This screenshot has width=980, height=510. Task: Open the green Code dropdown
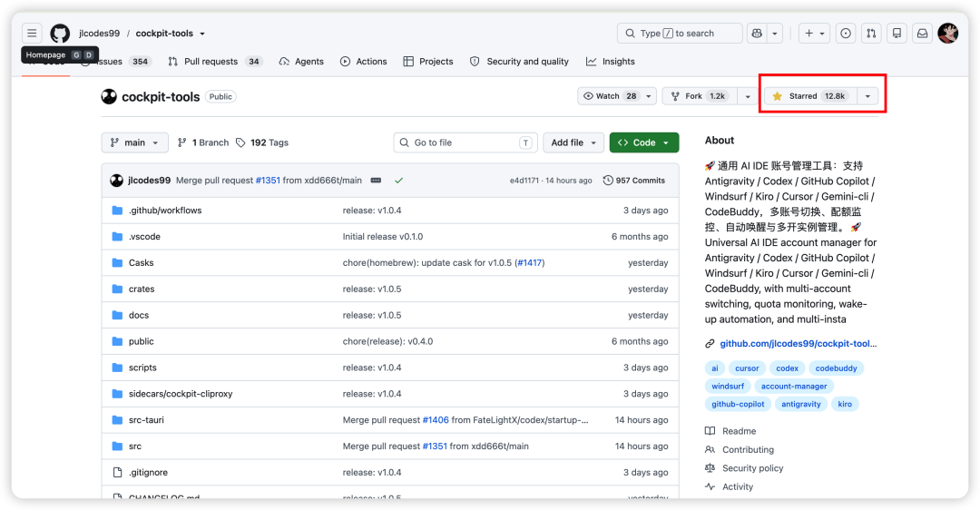[643, 142]
